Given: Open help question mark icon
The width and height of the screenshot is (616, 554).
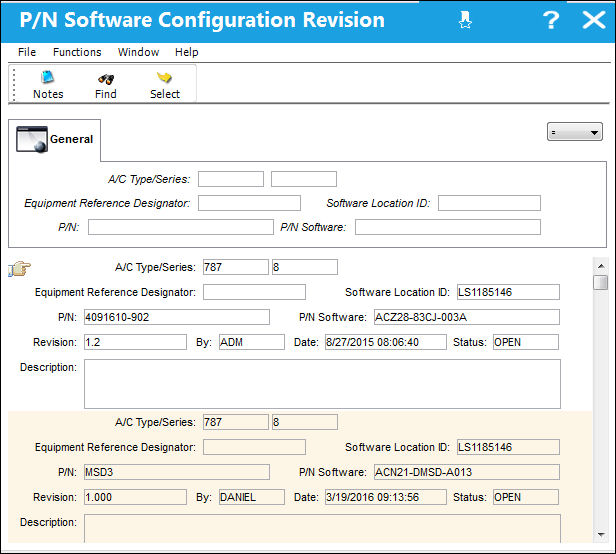Looking at the screenshot, I should [550, 20].
